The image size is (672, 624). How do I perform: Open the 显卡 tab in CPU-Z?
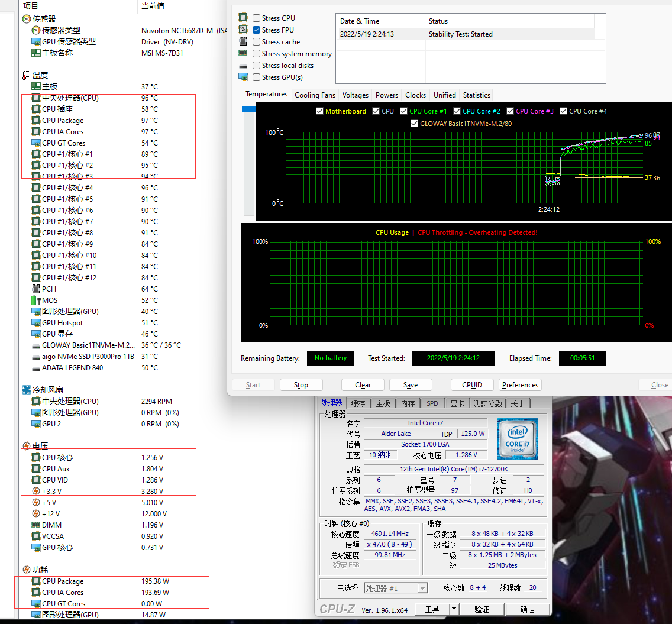pyautogui.click(x=457, y=403)
